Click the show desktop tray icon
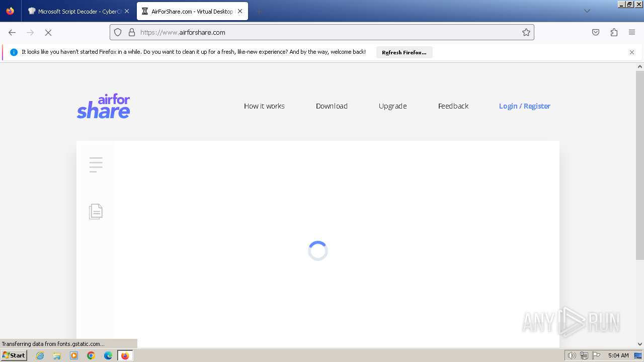This screenshot has height=362, width=644. tap(638, 355)
